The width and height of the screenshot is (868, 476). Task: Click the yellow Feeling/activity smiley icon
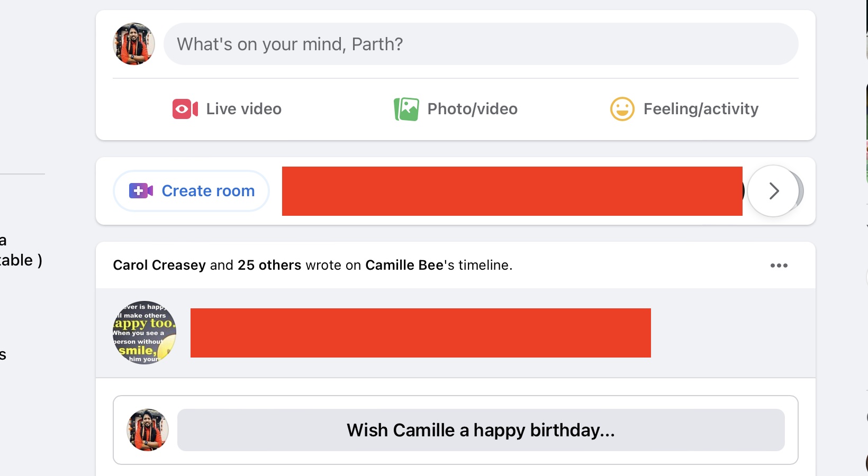(x=622, y=109)
